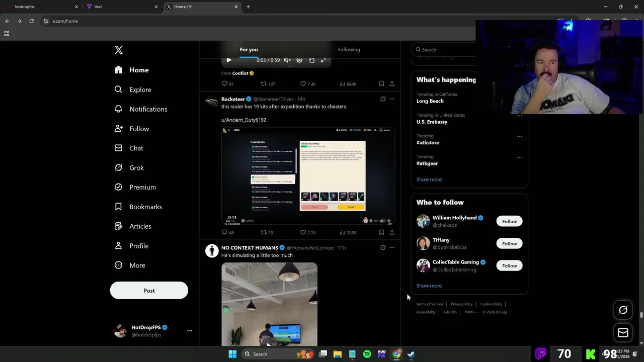The image size is (644, 362).
Task: Click the Post button
Action: coord(149,291)
